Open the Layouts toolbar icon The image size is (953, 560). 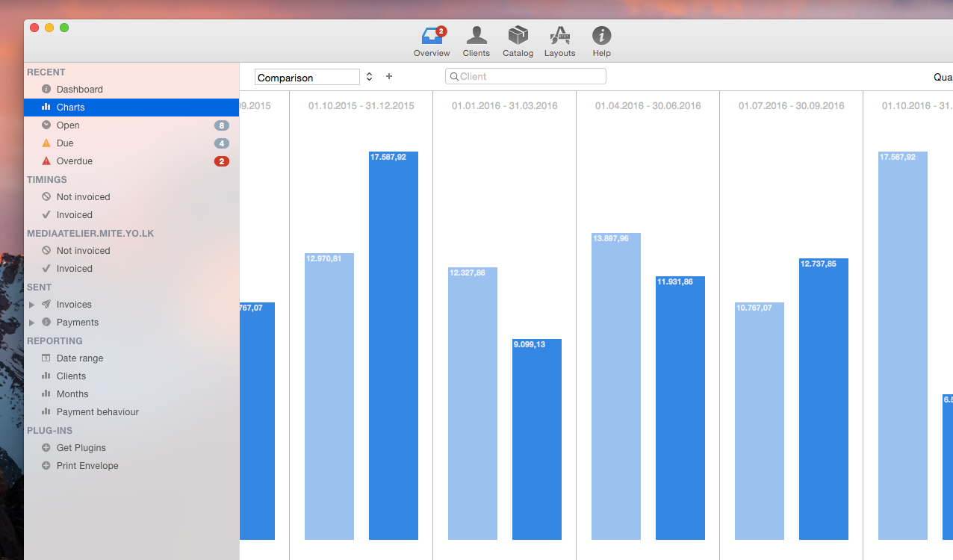pos(559,36)
